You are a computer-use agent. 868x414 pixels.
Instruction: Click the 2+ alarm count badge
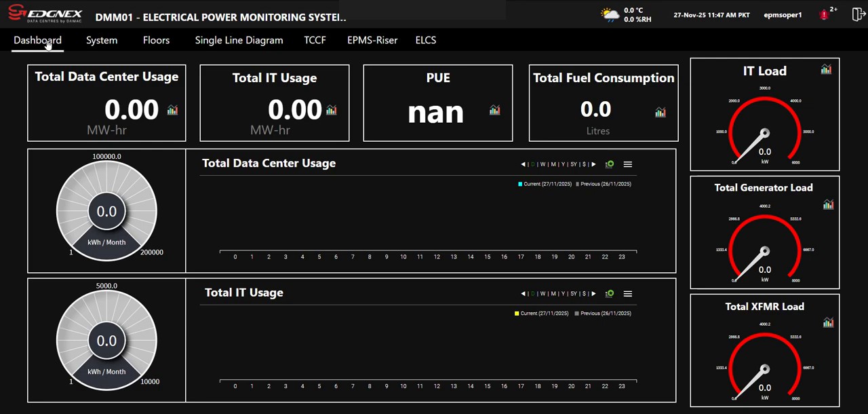(x=833, y=10)
